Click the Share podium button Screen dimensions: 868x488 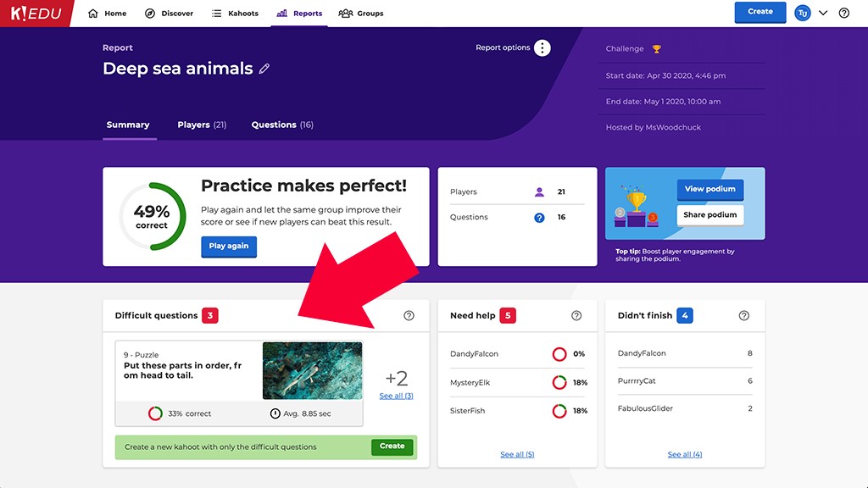coord(710,214)
